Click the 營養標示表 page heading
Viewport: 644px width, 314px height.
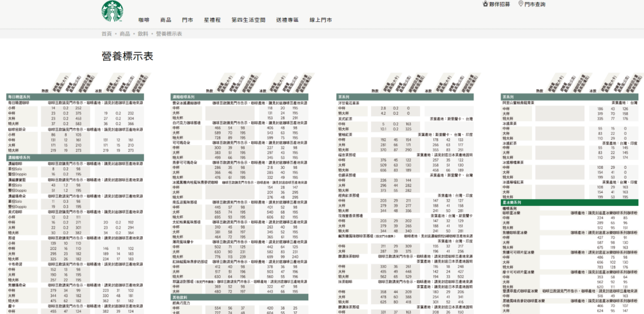[127, 57]
